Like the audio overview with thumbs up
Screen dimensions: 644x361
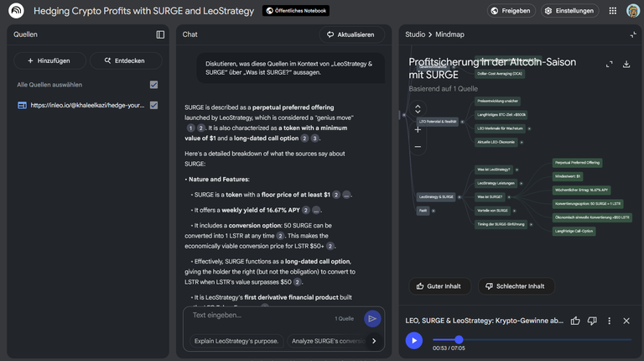point(575,321)
